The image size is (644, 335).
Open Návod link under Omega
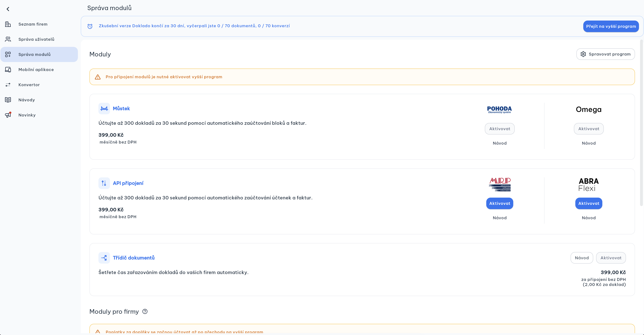tap(588, 143)
